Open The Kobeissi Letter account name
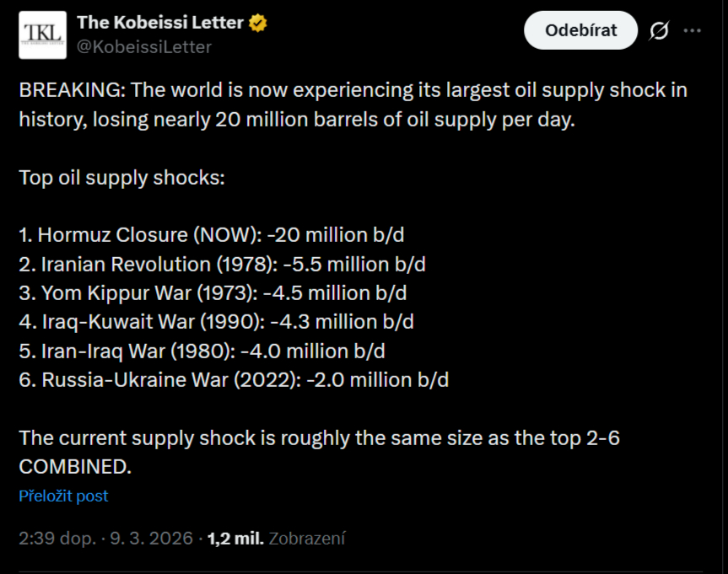Viewport: 728px width, 574px height. [x=159, y=24]
